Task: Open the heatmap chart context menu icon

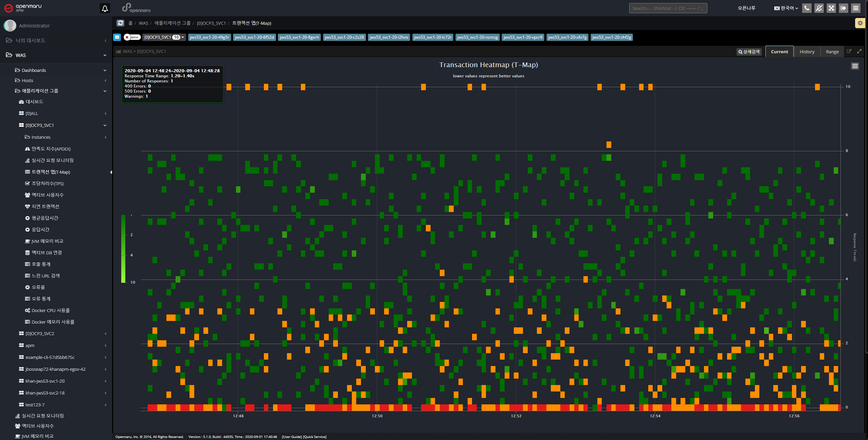Action: (x=855, y=66)
